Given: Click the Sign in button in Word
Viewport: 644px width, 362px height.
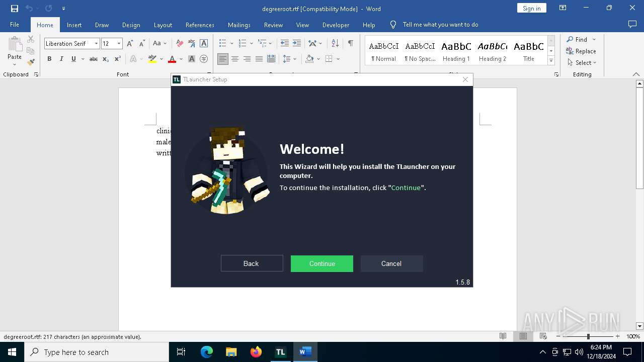Looking at the screenshot, I should tap(531, 8).
